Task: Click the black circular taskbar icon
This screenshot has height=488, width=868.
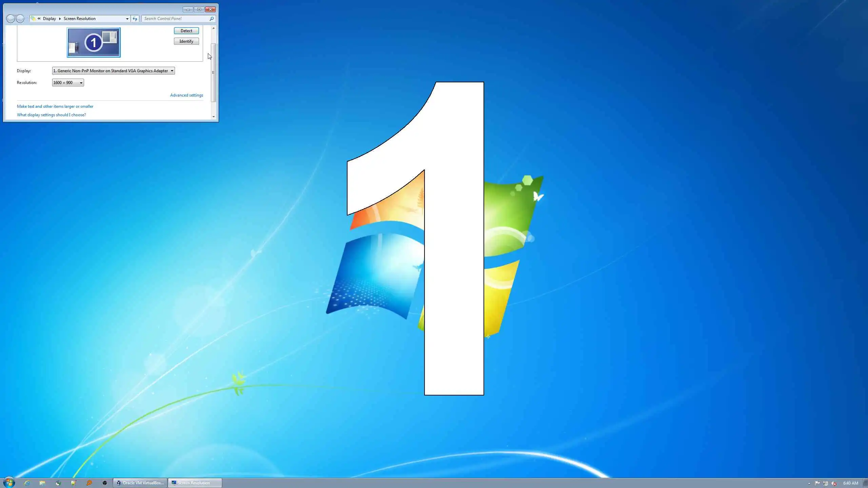Action: [x=105, y=483]
